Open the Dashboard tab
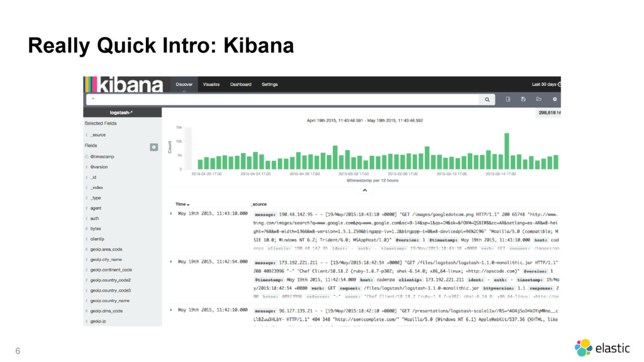 point(241,84)
